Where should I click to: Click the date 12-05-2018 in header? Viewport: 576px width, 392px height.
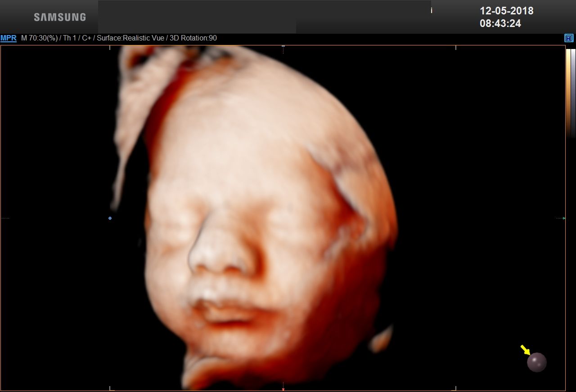(506, 11)
